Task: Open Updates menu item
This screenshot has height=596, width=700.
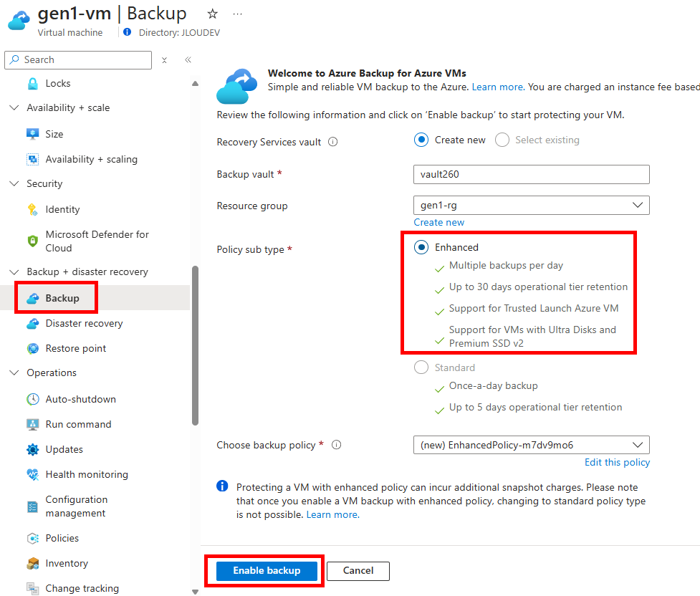Action: 64,449
